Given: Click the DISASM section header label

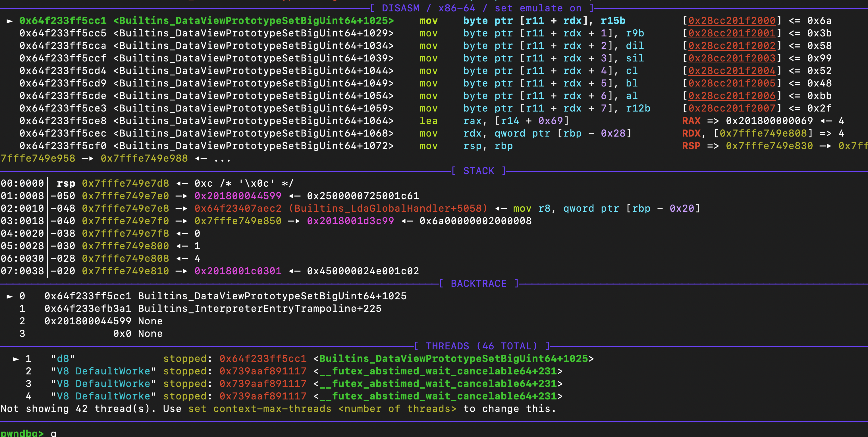Looking at the screenshot, I should point(400,8).
